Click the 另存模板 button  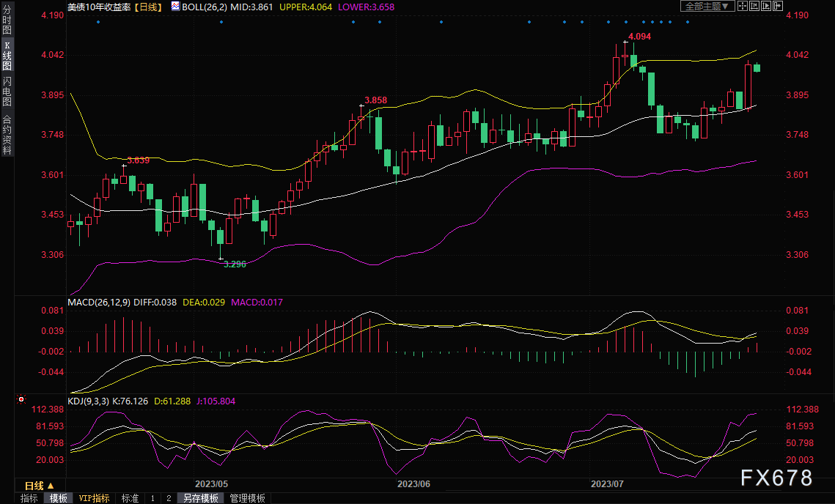pyautogui.click(x=200, y=498)
